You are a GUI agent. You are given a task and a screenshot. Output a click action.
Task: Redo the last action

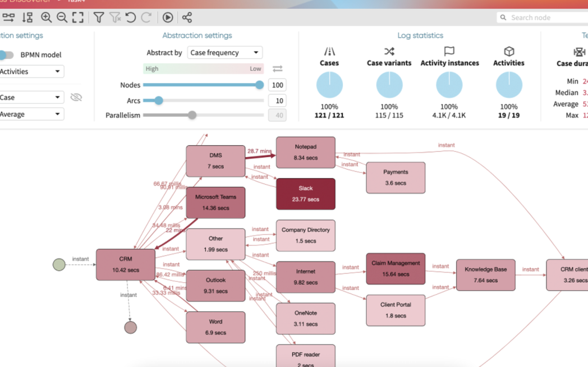tap(146, 17)
